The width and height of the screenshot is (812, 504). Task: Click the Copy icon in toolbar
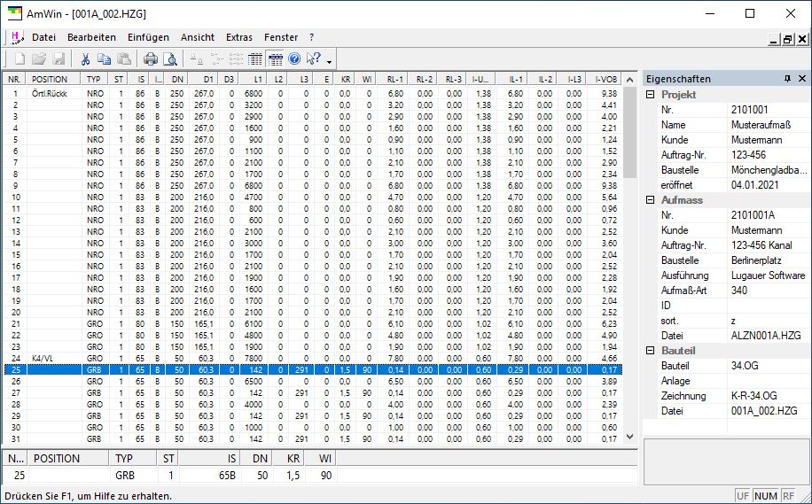[104, 59]
